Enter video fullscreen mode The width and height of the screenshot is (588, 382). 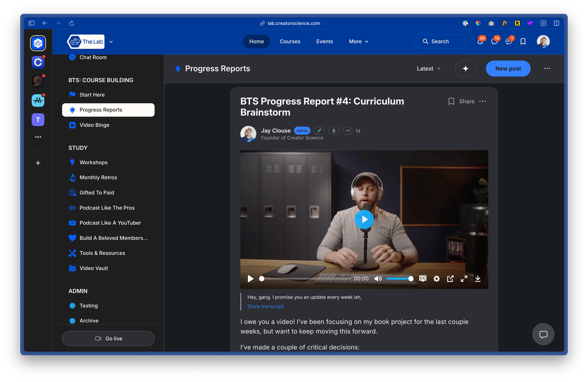(x=464, y=279)
